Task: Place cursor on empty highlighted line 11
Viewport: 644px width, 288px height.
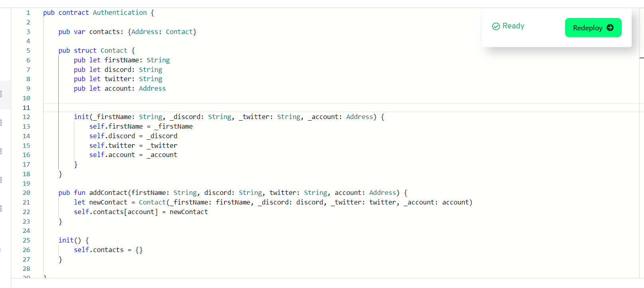Action: tap(343, 108)
